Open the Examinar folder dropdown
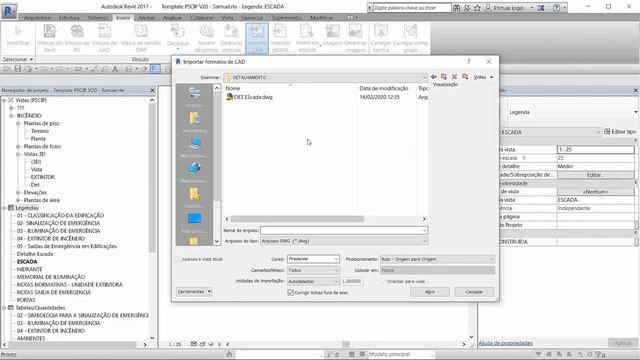640x360 pixels. click(x=326, y=77)
